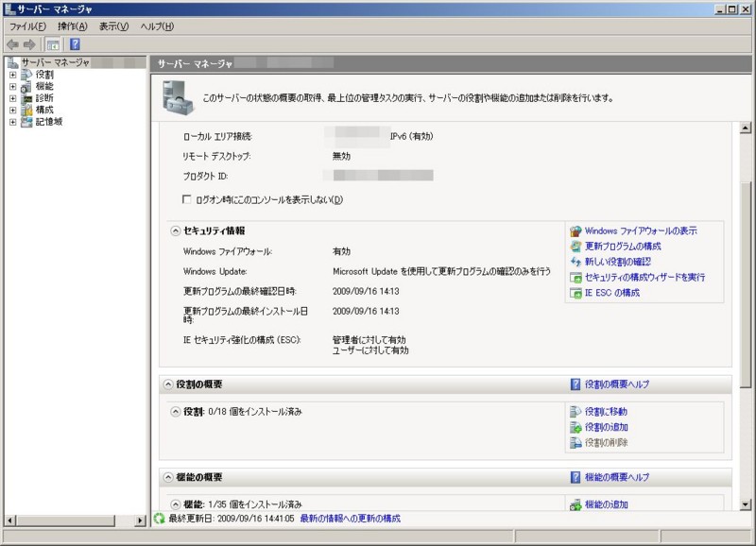The width and height of the screenshot is (756, 546).
Task: Expand the 記憶域 node in the tree
Action: [10, 122]
